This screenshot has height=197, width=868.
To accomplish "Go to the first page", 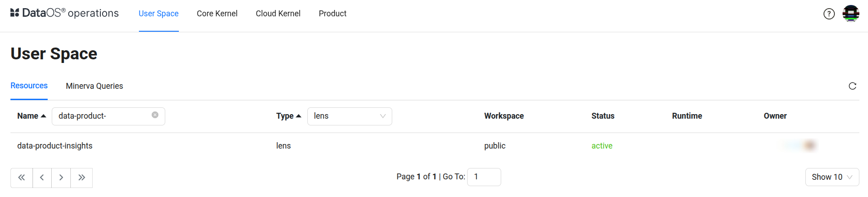I will click(21, 178).
